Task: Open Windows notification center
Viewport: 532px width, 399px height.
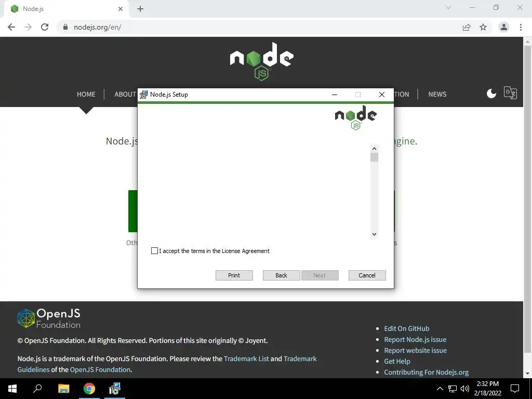Action: click(515, 389)
